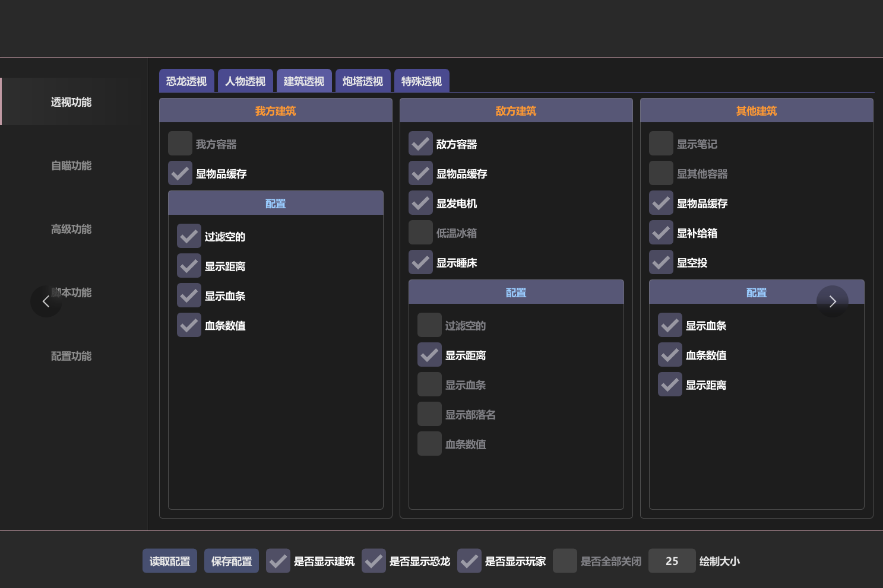Image resolution: width=883 pixels, height=588 pixels.
Task: Toggle the 显发电机 checkbox
Action: click(420, 203)
